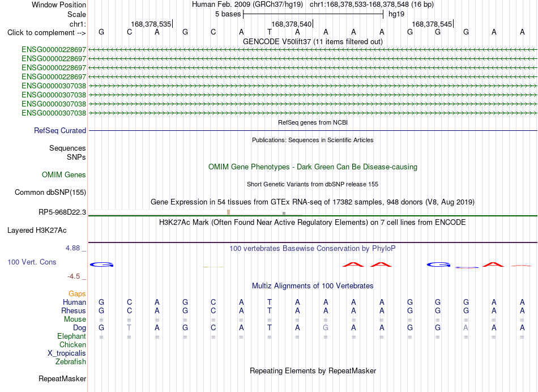538x392 pixels.
Task: Click the SNPs track label
Action: pyautogui.click(x=76, y=157)
